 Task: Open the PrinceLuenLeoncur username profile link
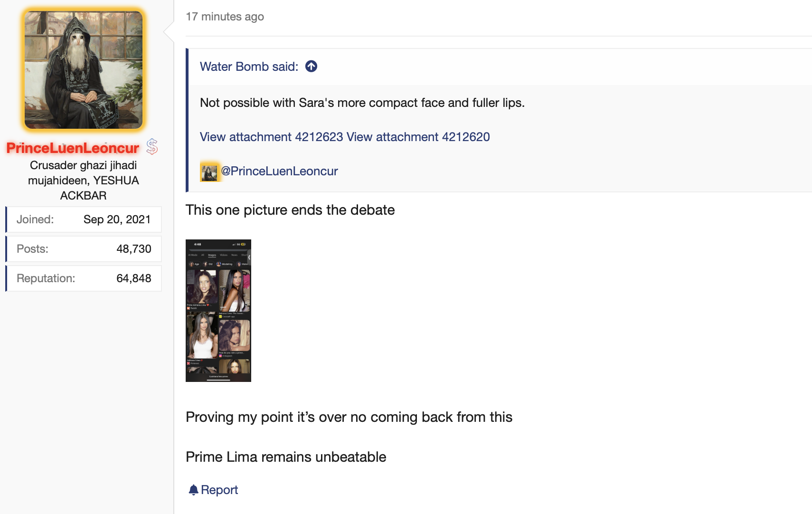click(73, 148)
